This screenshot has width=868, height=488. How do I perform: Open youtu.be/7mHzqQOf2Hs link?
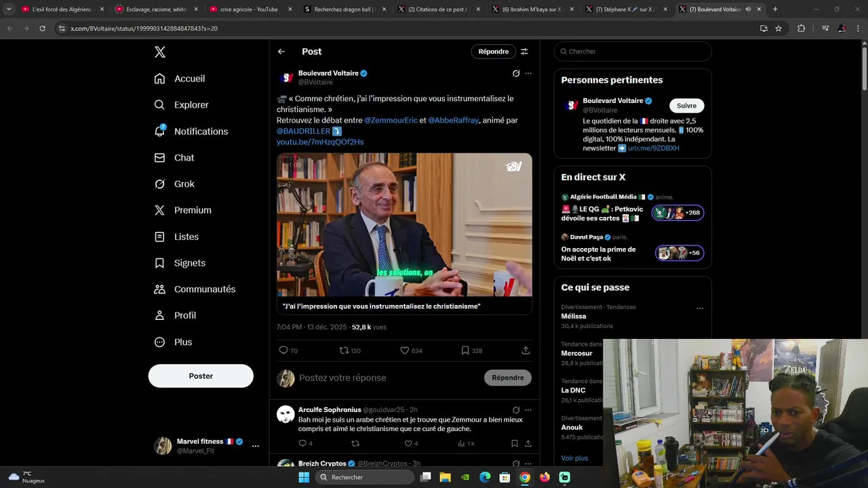click(x=320, y=142)
